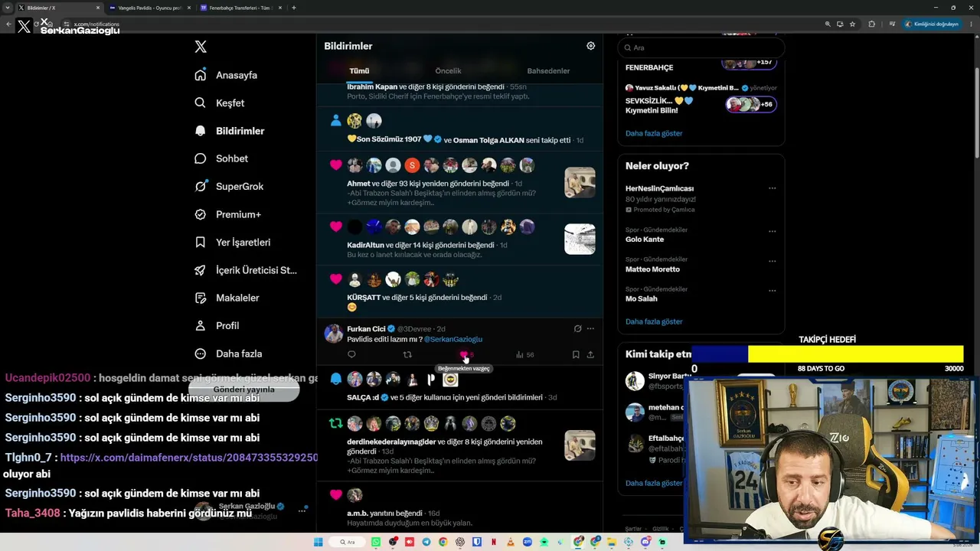The height and width of the screenshot is (551, 980).
Task: Show more under the FENERBAHÇE list
Action: [x=653, y=133]
